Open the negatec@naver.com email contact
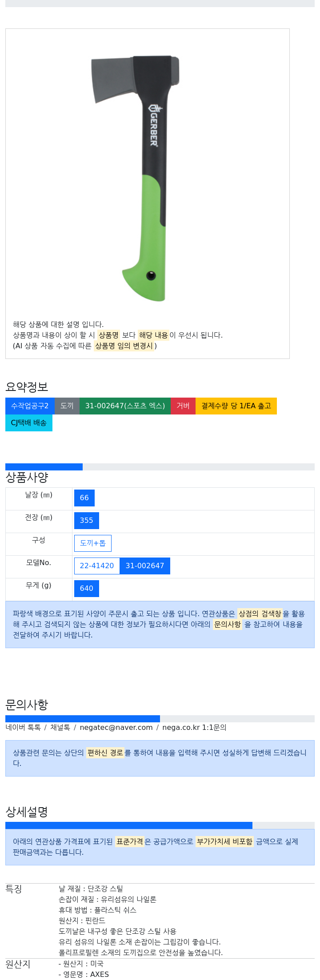The height and width of the screenshot is (980, 320). (x=116, y=727)
